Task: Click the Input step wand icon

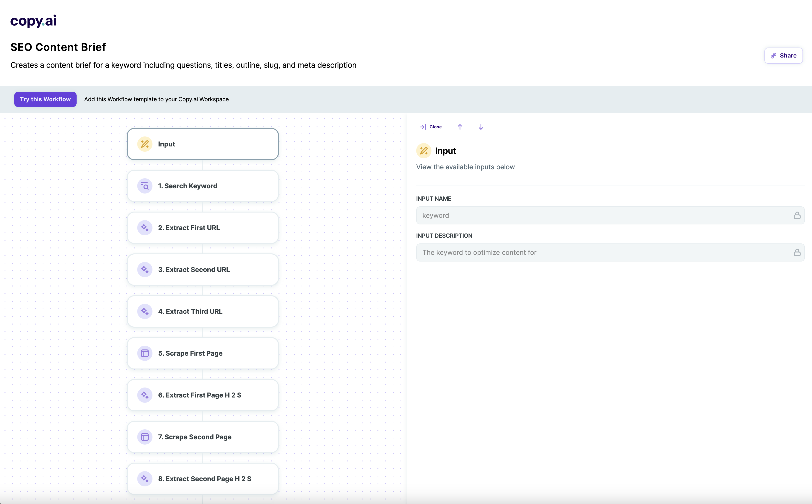Action: 145,144
